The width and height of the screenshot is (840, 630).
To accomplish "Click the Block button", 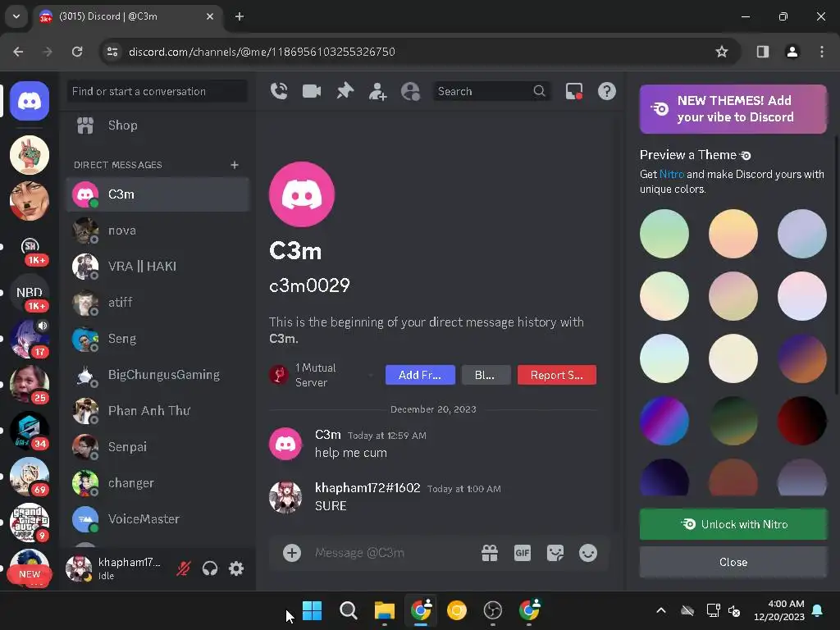I will click(486, 375).
